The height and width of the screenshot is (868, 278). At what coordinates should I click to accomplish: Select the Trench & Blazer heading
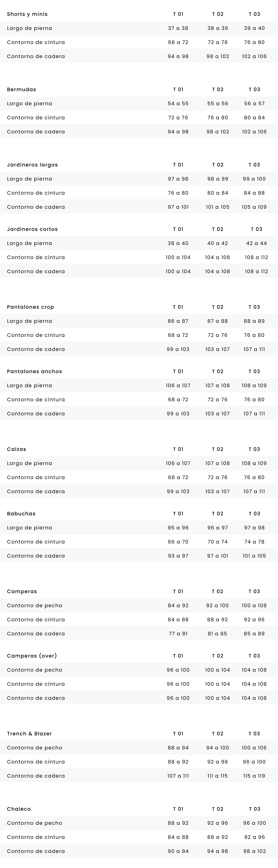point(29,734)
